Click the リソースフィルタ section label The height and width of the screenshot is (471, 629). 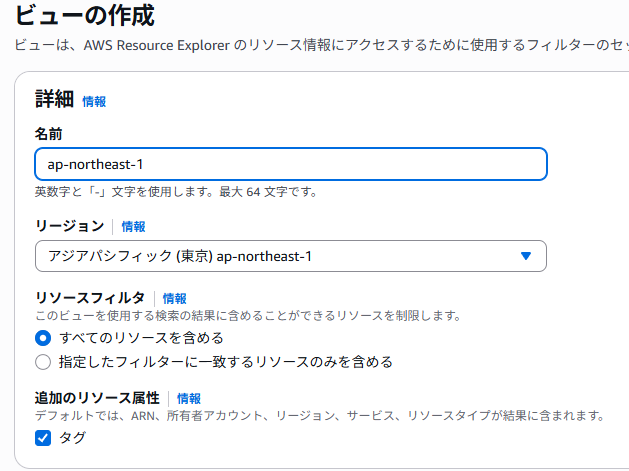click(x=90, y=298)
